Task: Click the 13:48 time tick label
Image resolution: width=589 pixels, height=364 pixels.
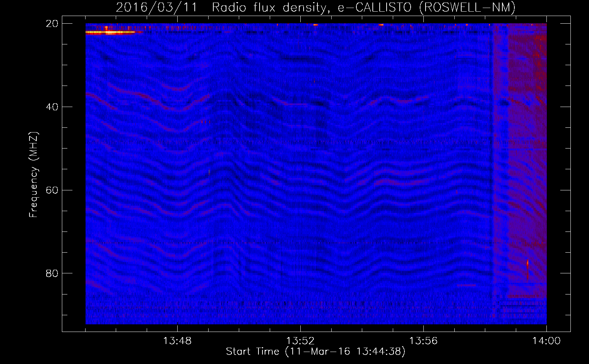Action: (177, 341)
